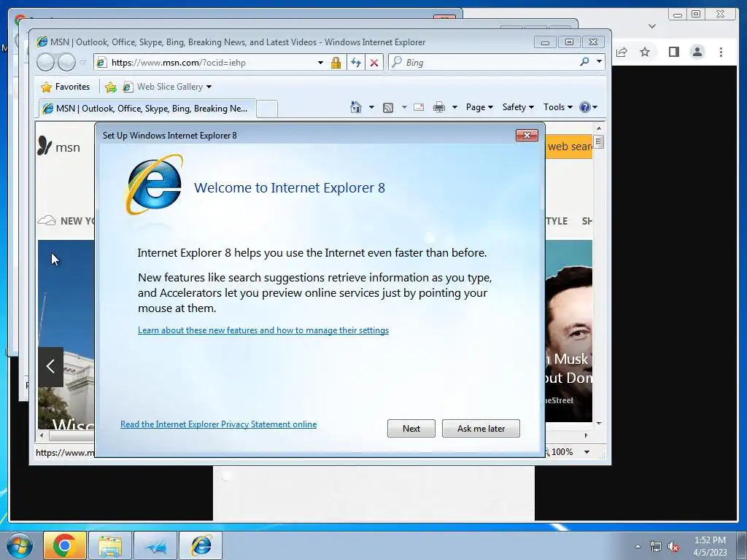This screenshot has width=747, height=560.
Task: Select the MSN page tab
Action: 147,109
